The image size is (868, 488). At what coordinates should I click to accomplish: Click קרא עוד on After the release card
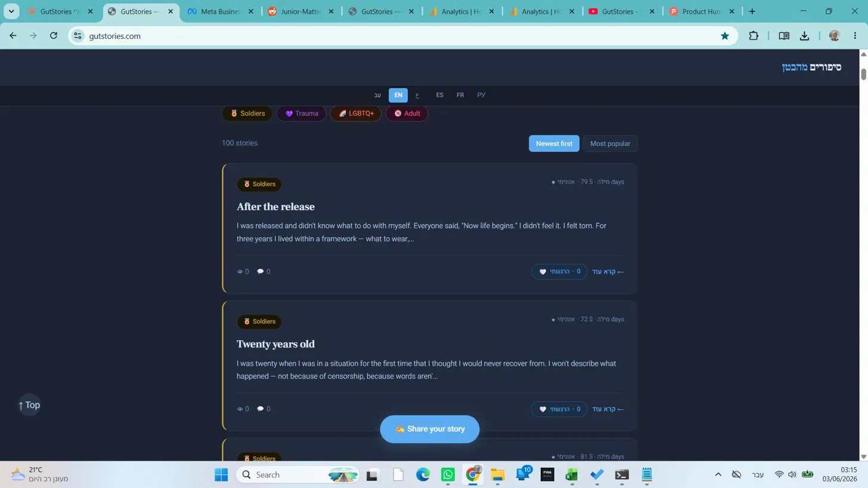tap(608, 272)
